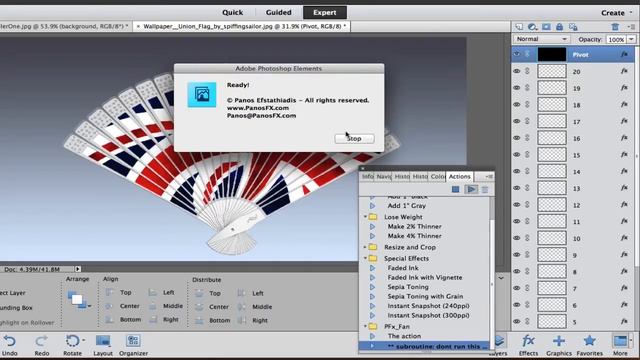Toggle visibility of layer 7
The width and height of the screenshot is (640, 360).
(517, 288)
